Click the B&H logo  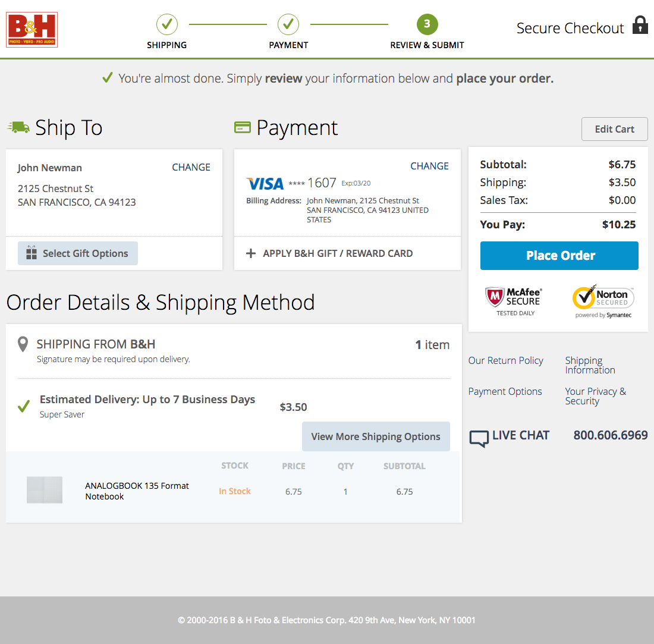[x=32, y=29]
